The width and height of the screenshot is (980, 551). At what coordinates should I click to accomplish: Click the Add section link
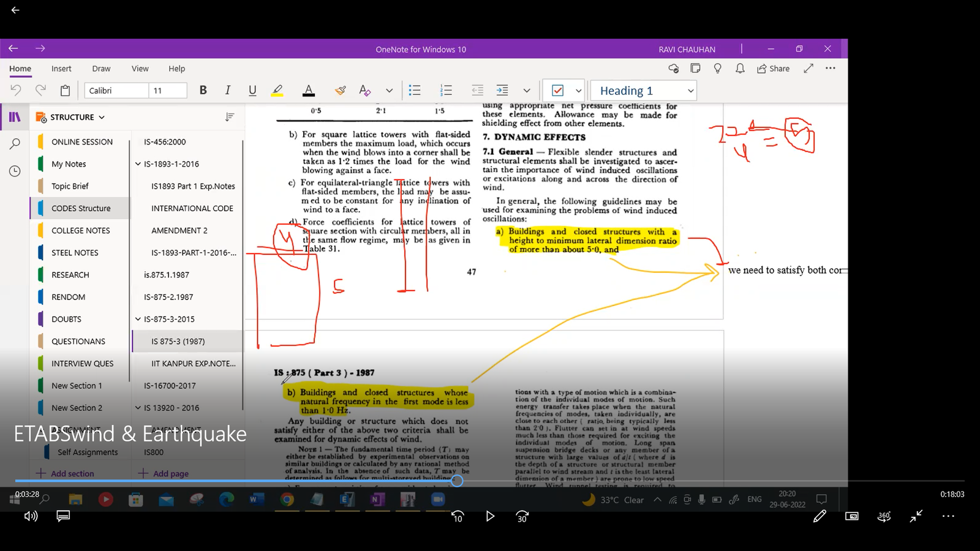tap(66, 473)
